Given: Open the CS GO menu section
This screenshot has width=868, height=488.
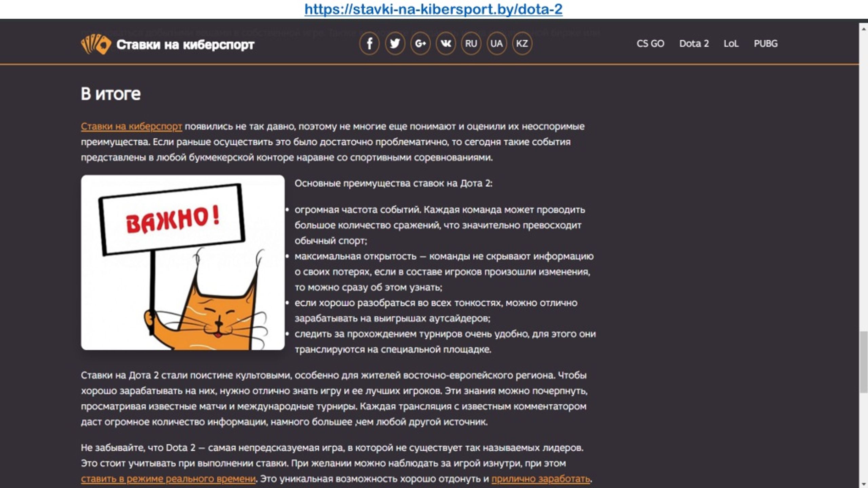Looking at the screenshot, I should (650, 44).
